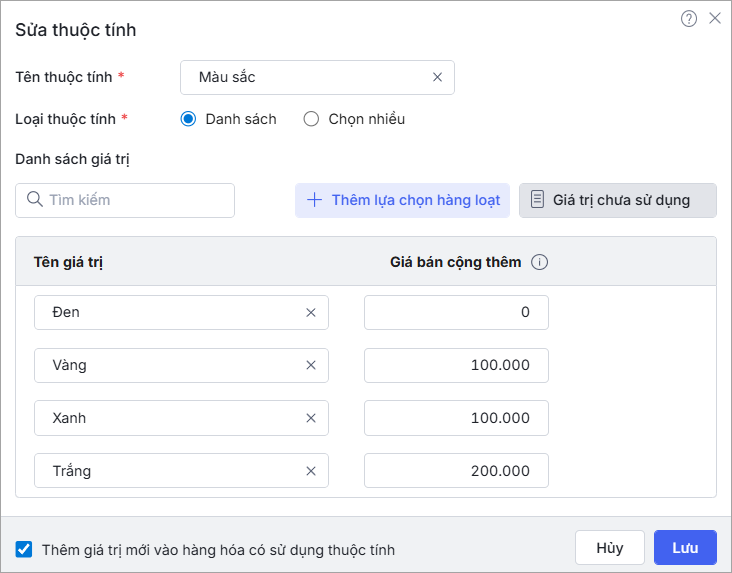Click the info icon beside Giá bán cộng thêm
Image resolution: width=732 pixels, height=573 pixels.
click(540, 263)
